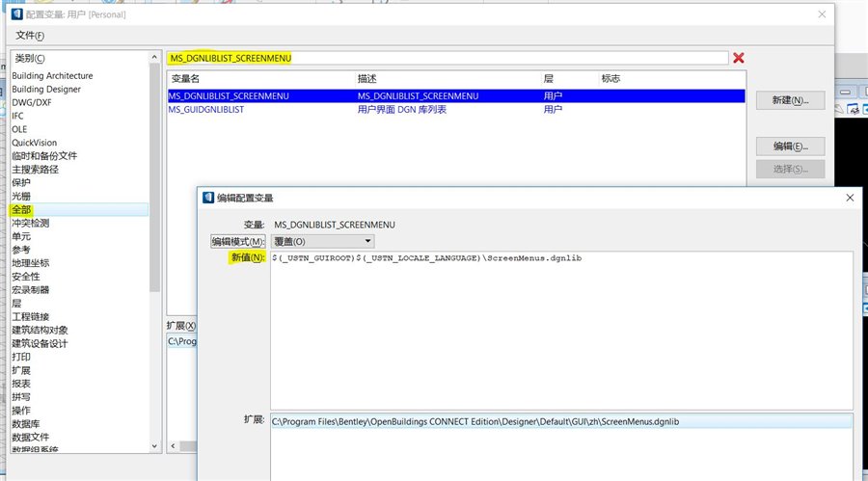Click the variable list horizontal scroll left arrow

click(174, 446)
